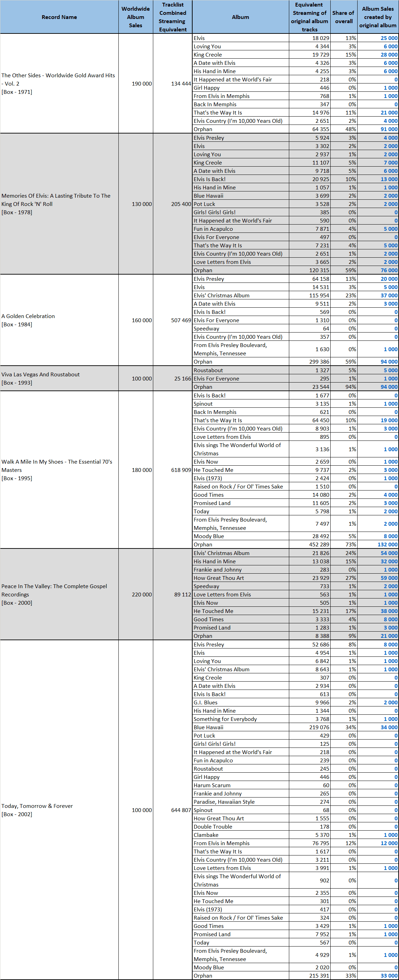The image size is (399, 980).
Task: Select the 23 544 Orphan streaming value
Action: pyautogui.click(x=310, y=387)
